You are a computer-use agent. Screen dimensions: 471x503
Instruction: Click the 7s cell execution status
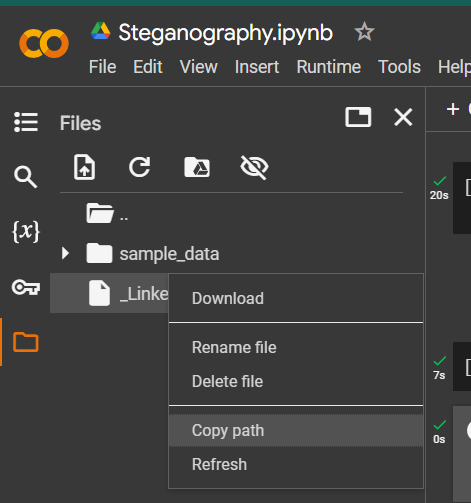(x=439, y=368)
